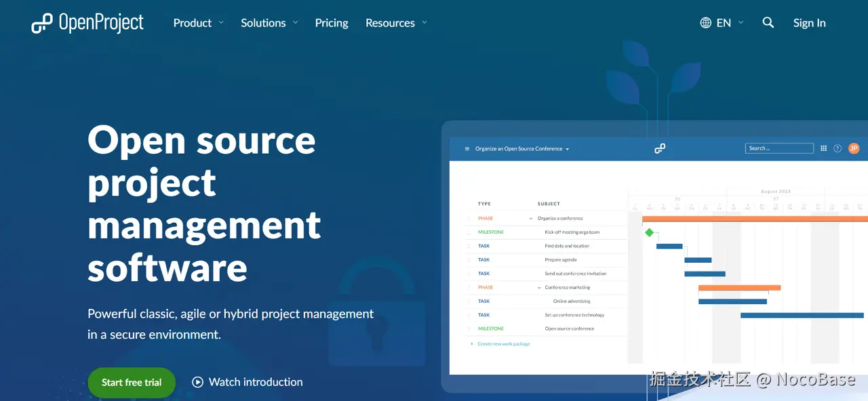Screen dimensions: 868x401
Task: Open the modules grid icon in the app toolbar
Action: 823,148
